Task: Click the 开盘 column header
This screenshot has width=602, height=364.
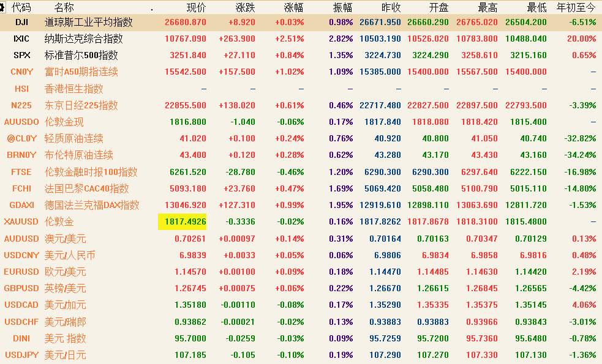Action: (439, 7)
